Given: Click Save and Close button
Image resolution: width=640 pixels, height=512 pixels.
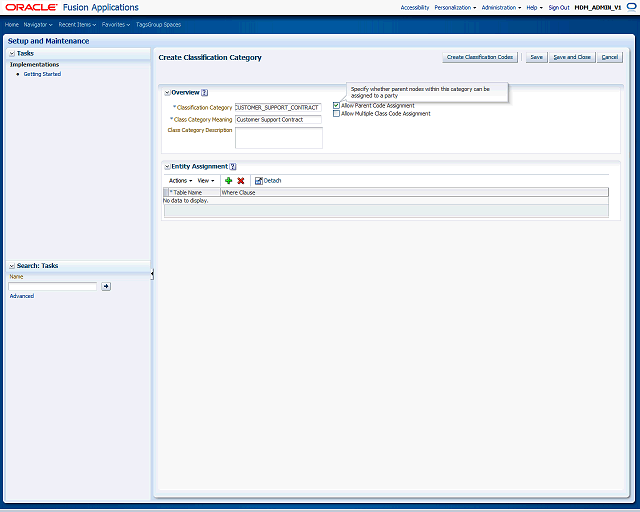Looking at the screenshot, I should click(x=572, y=57).
